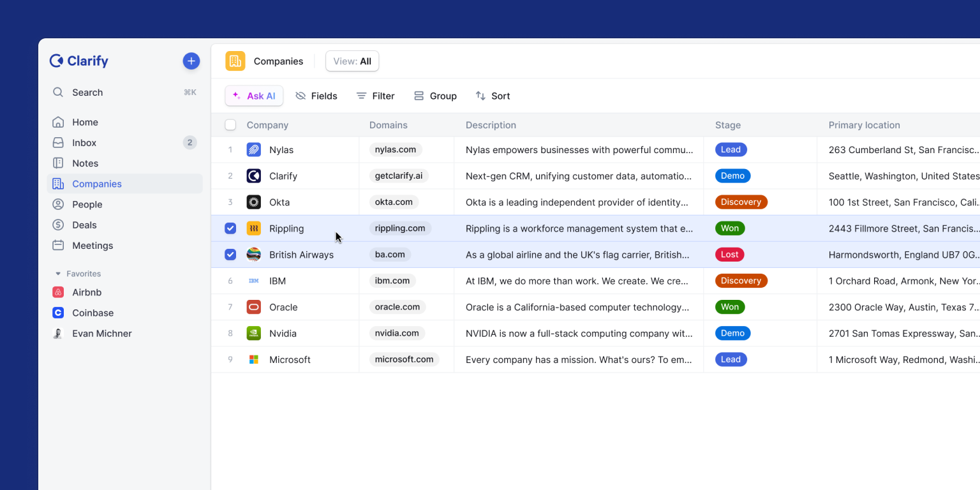Click the blue plus create button

(x=191, y=61)
